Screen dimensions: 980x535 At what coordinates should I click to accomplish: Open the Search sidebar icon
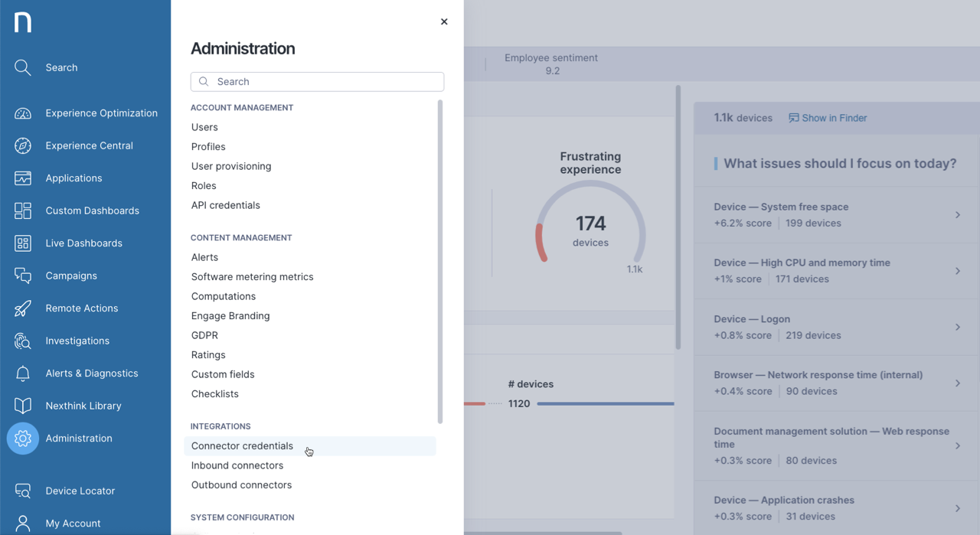tap(22, 67)
